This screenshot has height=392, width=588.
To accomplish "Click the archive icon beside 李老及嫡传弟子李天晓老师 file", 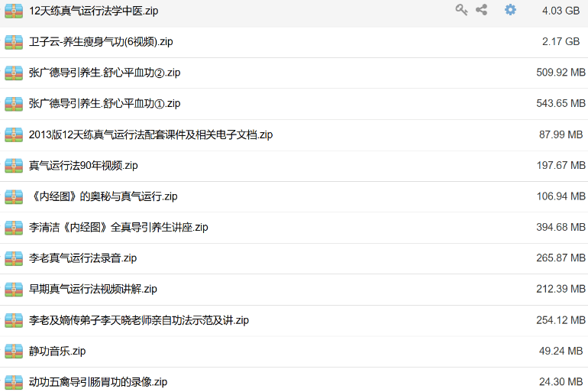I will tap(14, 320).
